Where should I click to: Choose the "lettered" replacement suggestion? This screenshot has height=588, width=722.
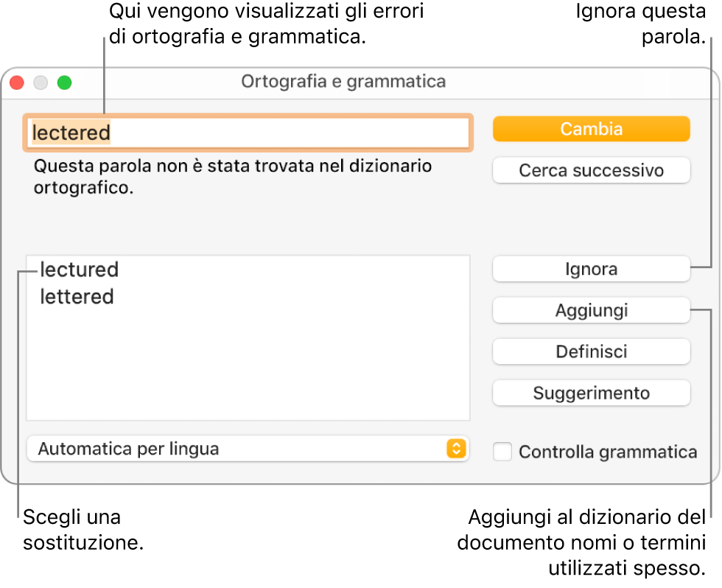pyautogui.click(x=77, y=298)
